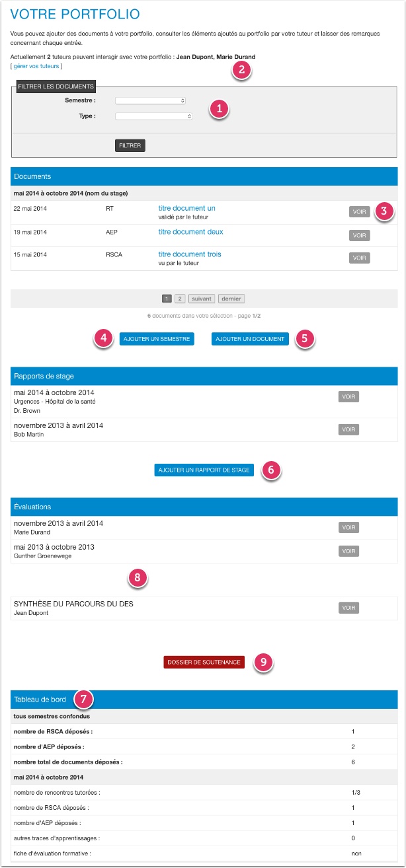Open the Semestre filter dropdown

[x=150, y=101]
